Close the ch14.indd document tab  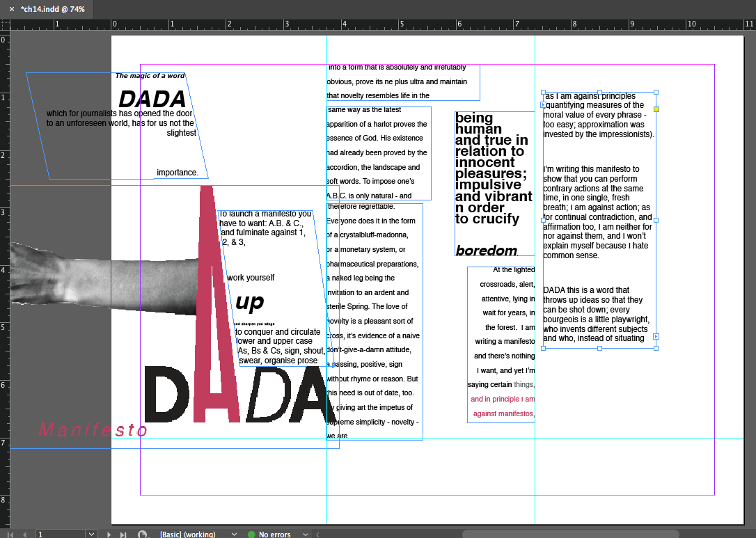(11, 9)
